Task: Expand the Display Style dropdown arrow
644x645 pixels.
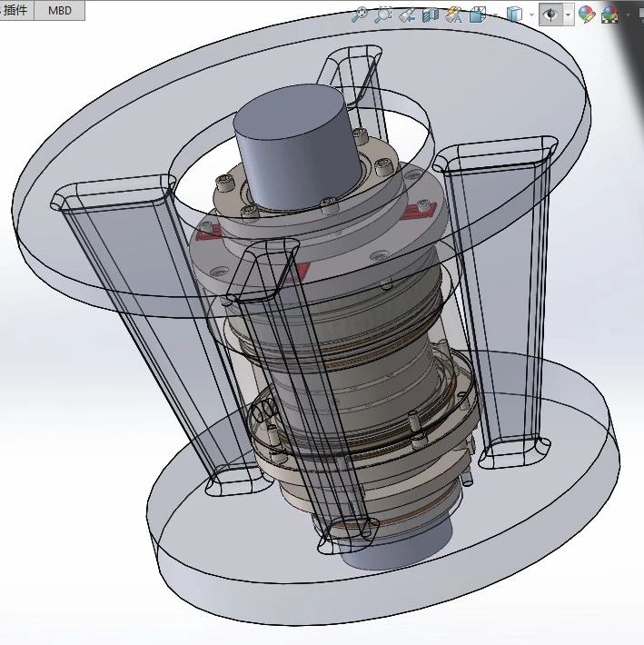Action: click(531, 15)
